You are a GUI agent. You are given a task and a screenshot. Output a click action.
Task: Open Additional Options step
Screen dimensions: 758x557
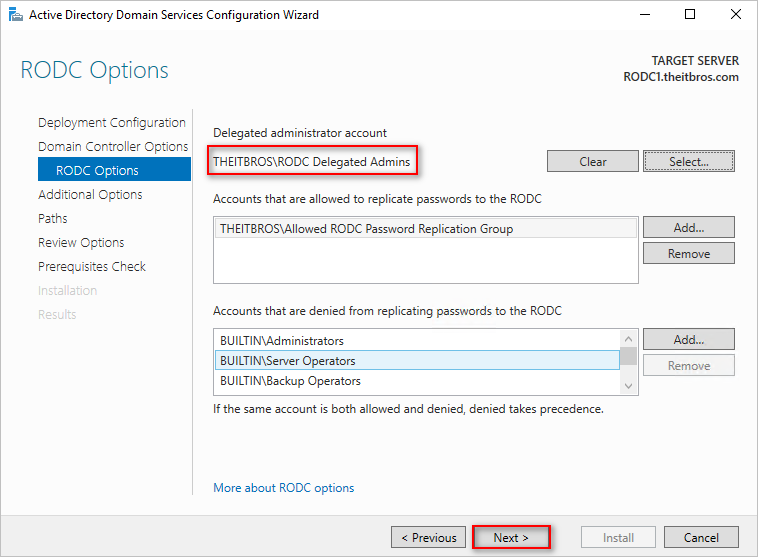tap(90, 194)
